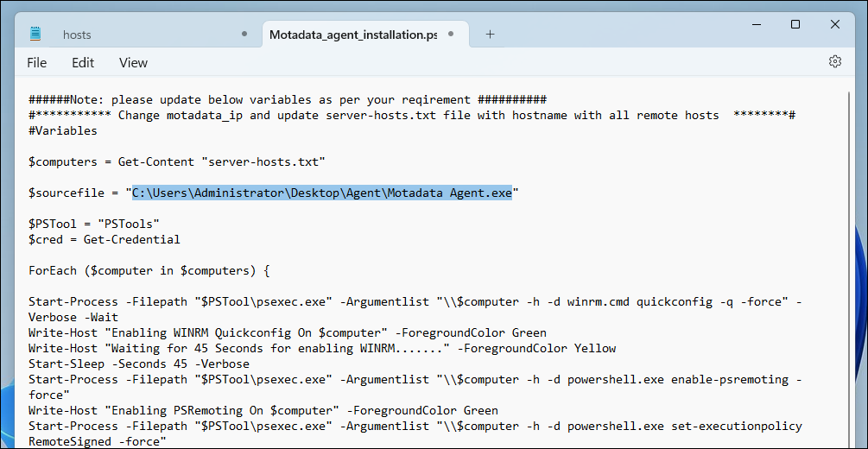The width and height of the screenshot is (868, 449).
Task: Click the ForEach ($computer in $computers) line
Action: click(149, 271)
